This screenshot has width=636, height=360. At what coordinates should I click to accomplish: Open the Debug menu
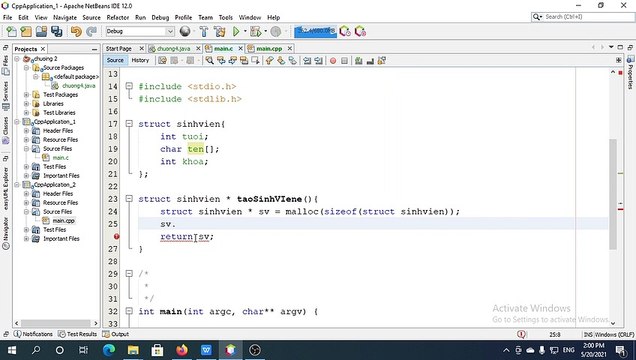160,17
